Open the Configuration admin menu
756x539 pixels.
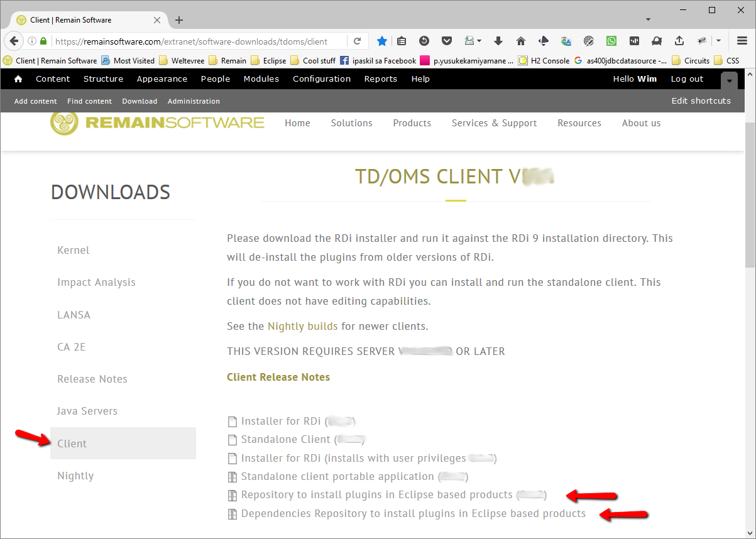point(322,79)
